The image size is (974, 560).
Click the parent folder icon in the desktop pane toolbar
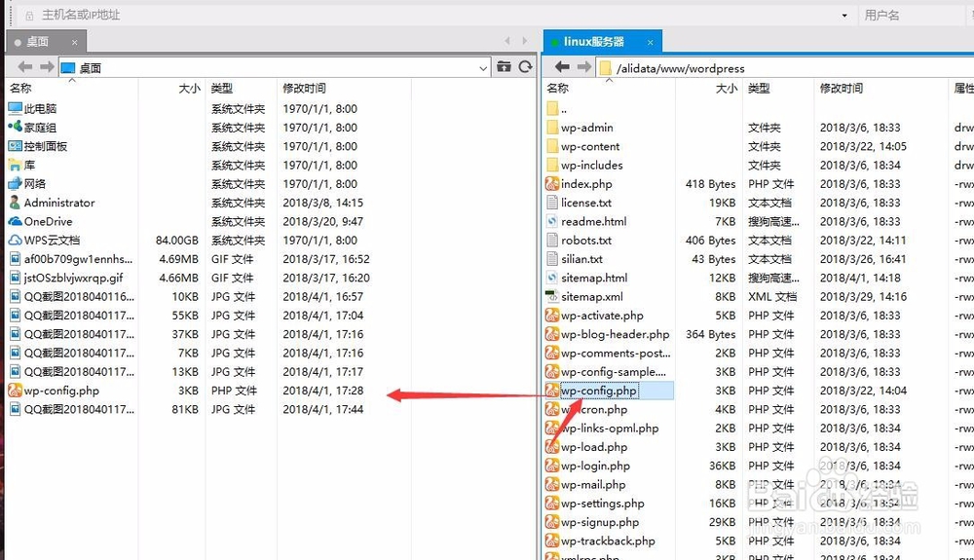pos(504,67)
